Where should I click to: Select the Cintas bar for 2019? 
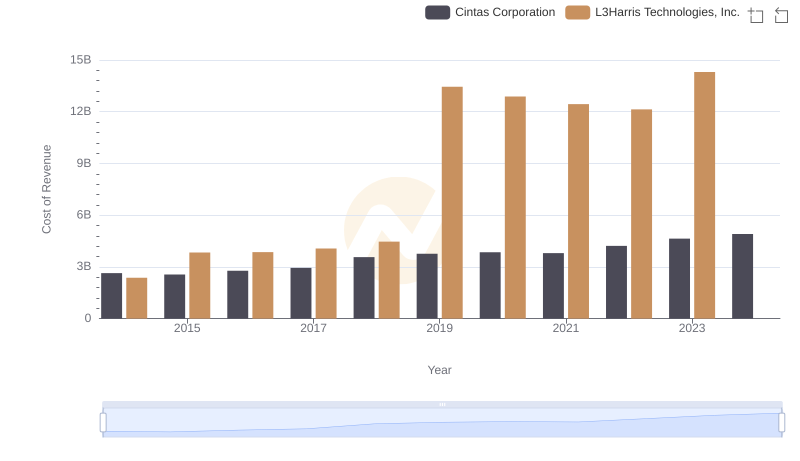coord(427,286)
